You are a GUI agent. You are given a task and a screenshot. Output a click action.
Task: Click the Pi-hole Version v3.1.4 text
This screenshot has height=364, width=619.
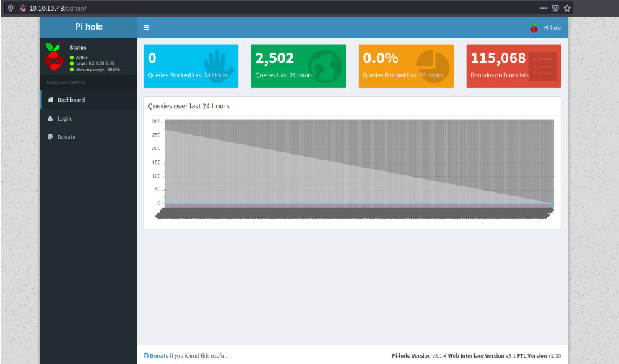click(419, 356)
